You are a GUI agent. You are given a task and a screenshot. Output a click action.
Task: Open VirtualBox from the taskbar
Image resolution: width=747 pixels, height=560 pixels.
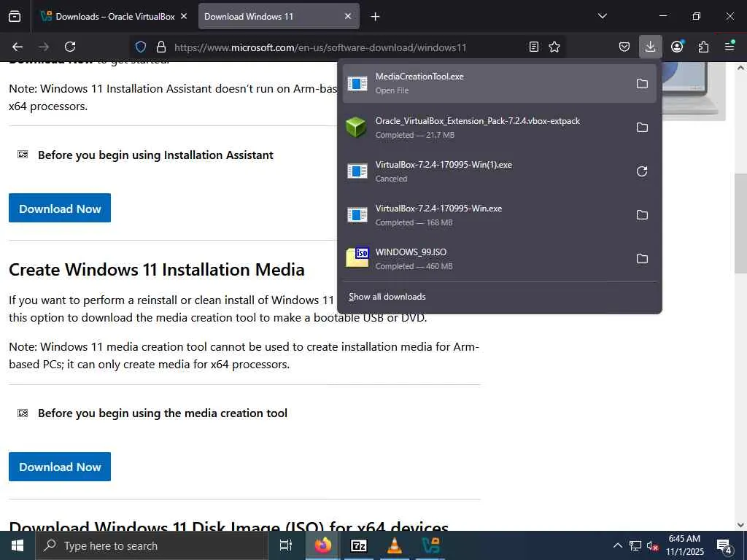click(x=430, y=545)
